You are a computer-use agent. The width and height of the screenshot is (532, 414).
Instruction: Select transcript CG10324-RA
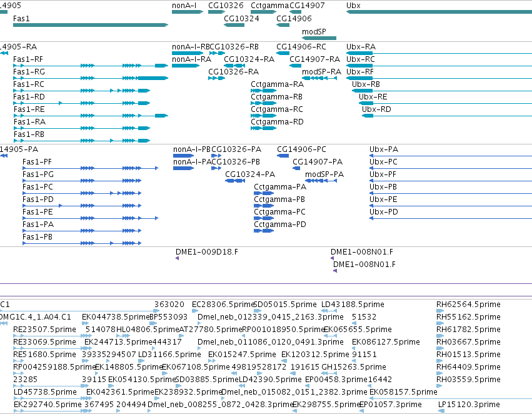point(234,66)
